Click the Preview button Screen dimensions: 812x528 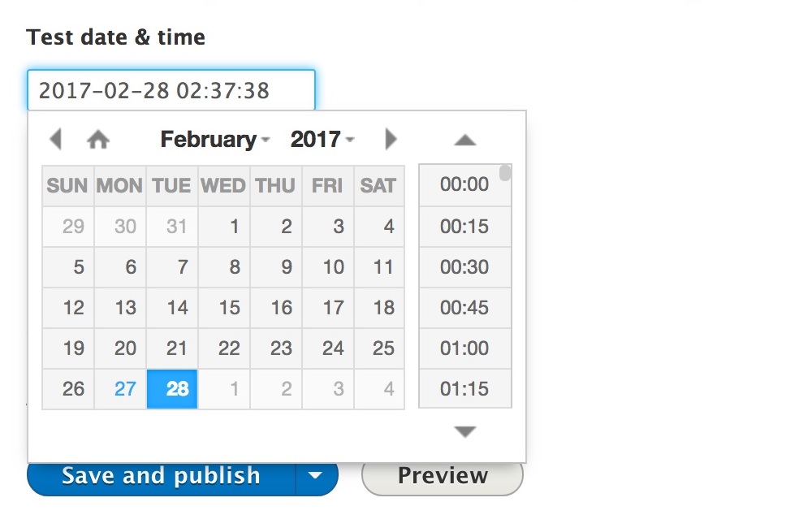(x=443, y=476)
